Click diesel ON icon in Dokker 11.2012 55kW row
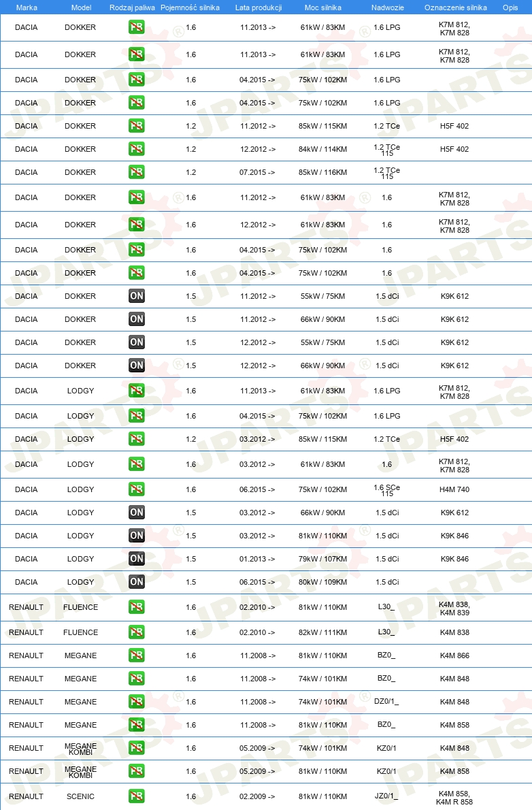This screenshot has width=532, height=810. tap(136, 296)
